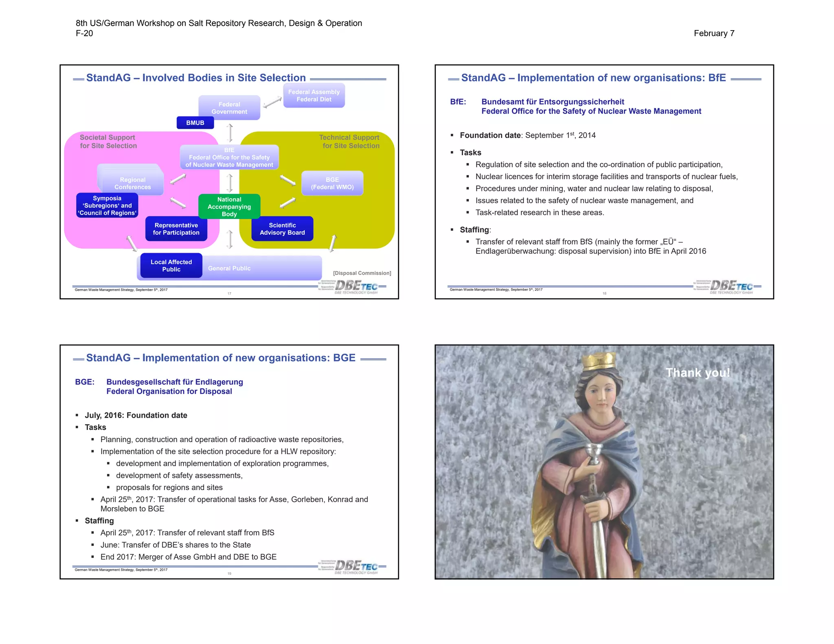The width and height of the screenshot is (834, 644).
Task: Click the Scientific Advisory Board box
Action: [x=282, y=229]
